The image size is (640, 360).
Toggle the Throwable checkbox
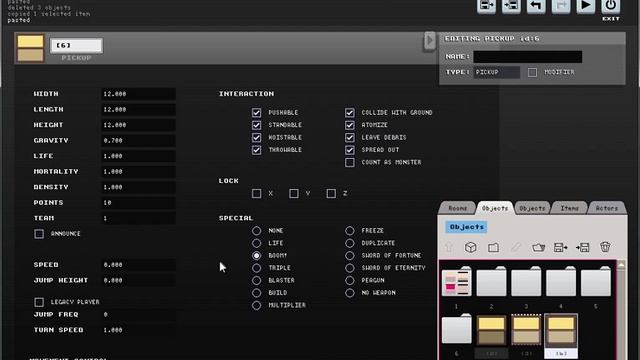coord(256,150)
